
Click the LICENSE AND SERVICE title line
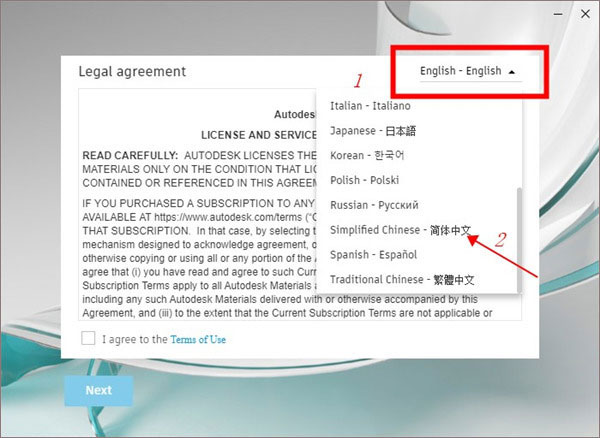click(259, 135)
